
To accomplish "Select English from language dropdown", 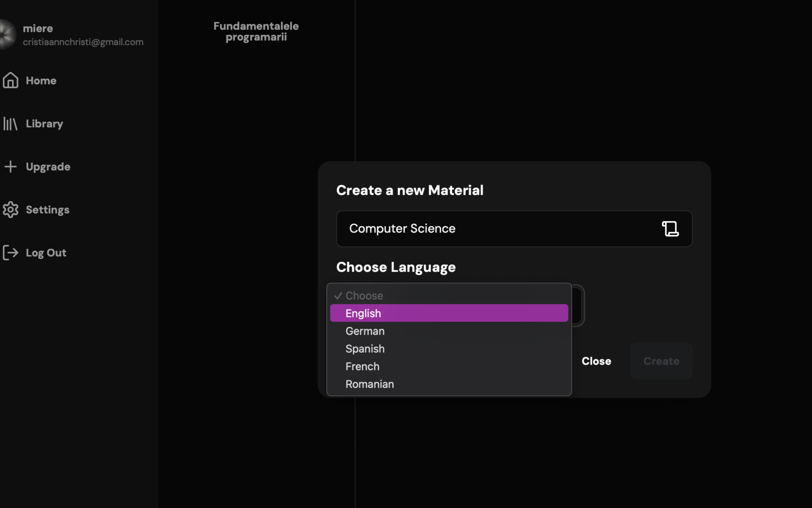I will click(449, 313).
